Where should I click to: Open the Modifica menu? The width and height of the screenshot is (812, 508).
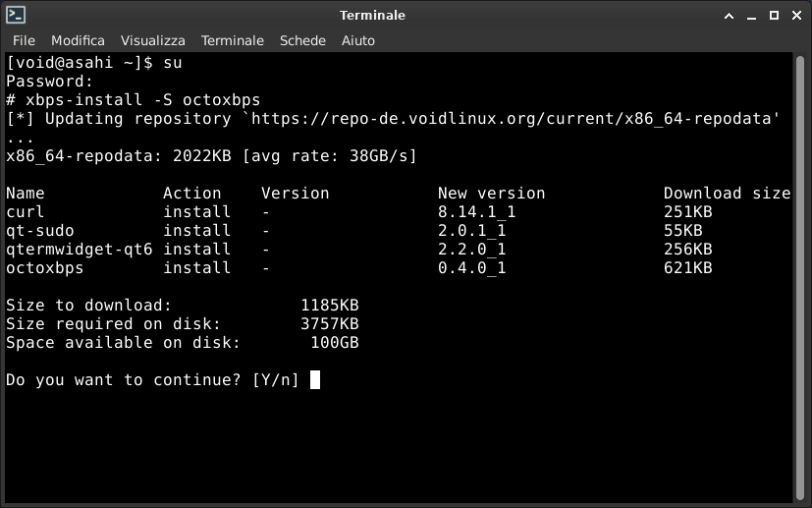tap(78, 40)
